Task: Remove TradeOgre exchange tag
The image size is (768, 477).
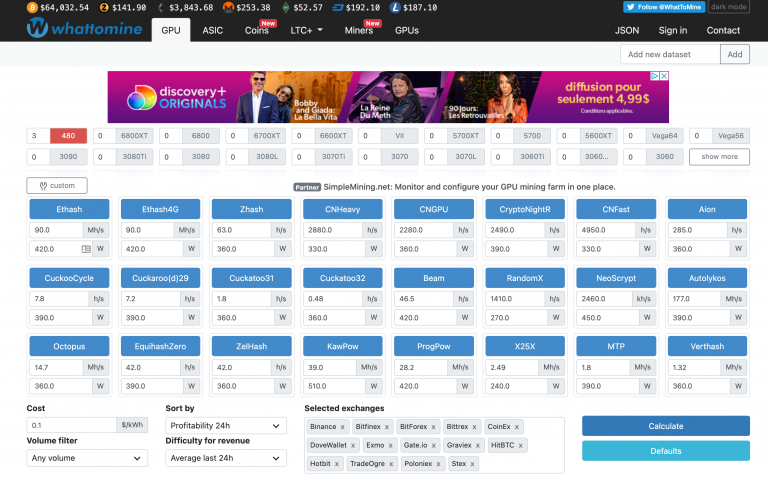Action: coord(391,464)
